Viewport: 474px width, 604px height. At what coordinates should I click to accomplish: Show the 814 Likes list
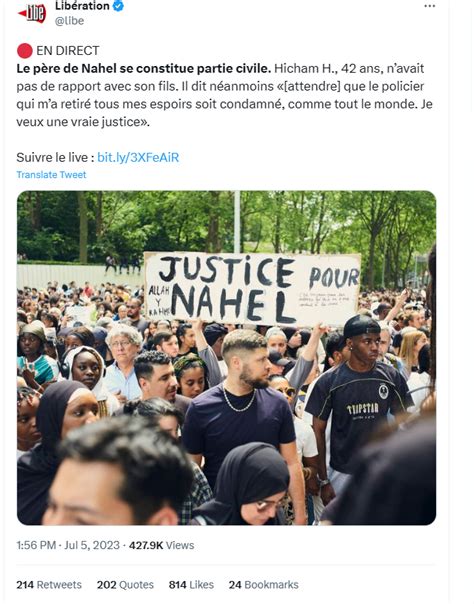tap(191, 585)
